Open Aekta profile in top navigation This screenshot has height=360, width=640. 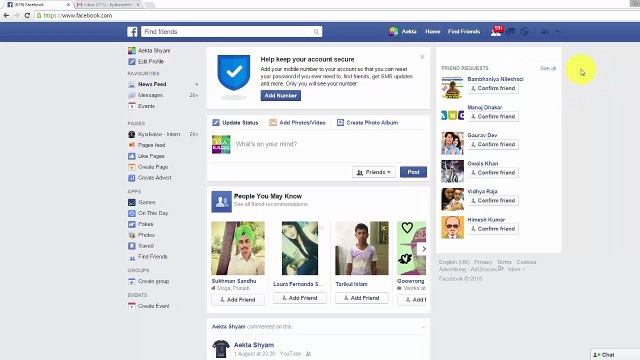pyautogui.click(x=403, y=31)
